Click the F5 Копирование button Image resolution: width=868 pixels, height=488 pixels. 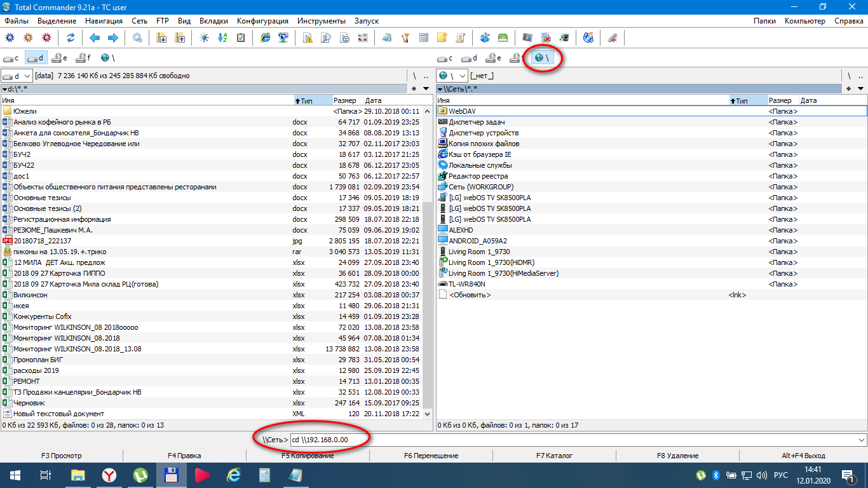click(308, 456)
